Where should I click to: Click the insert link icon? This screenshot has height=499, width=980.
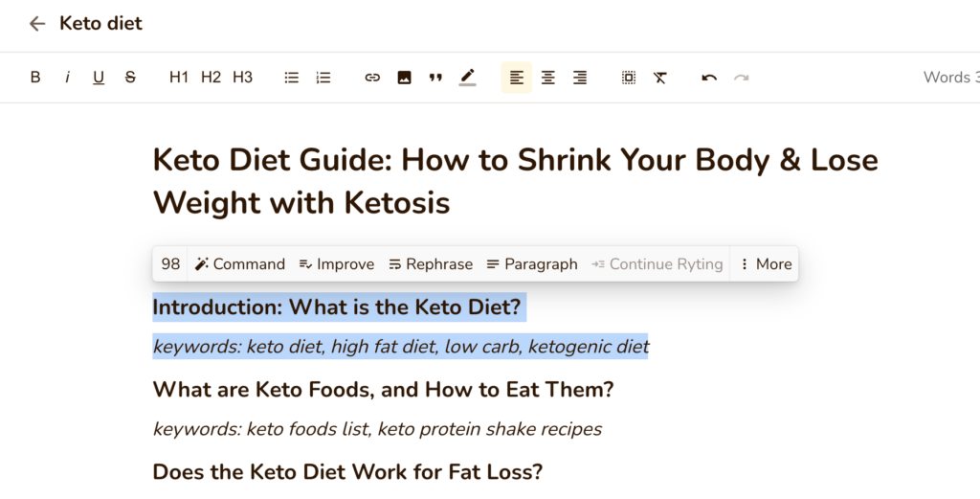[x=372, y=78]
